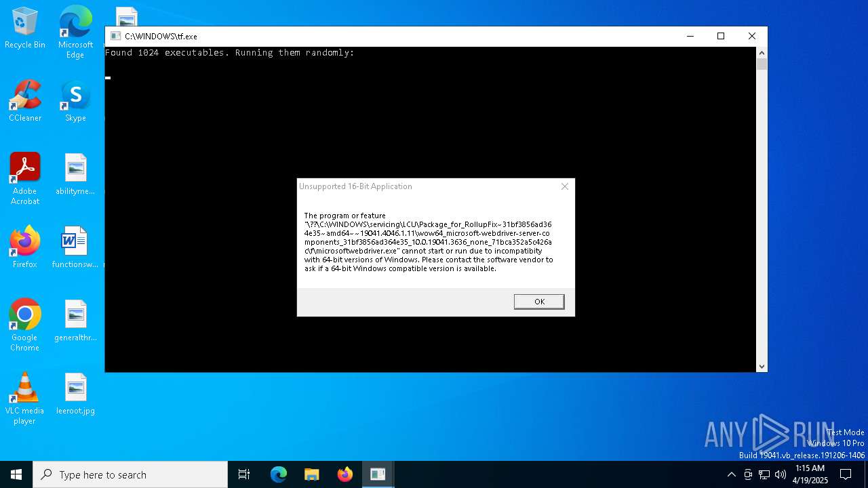Viewport: 868px width, 488px height.
Task: Open the Action Center notifications icon
Action: pyautogui.click(x=846, y=474)
